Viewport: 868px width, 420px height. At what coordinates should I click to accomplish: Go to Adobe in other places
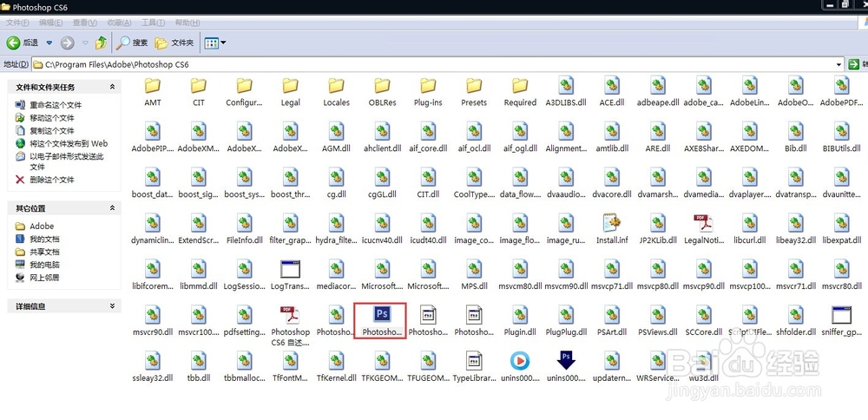point(42,226)
